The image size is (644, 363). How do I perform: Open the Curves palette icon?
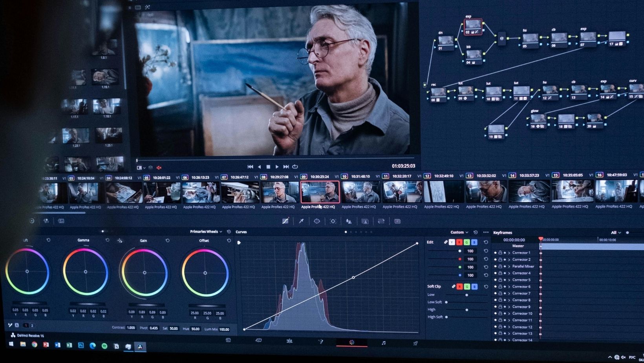pos(285,221)
